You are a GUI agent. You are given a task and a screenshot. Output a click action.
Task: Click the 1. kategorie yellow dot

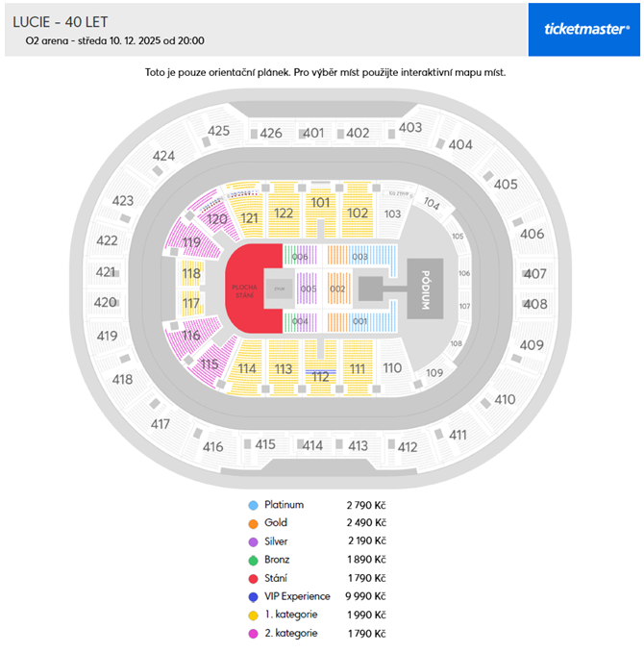tap(253, 615)
